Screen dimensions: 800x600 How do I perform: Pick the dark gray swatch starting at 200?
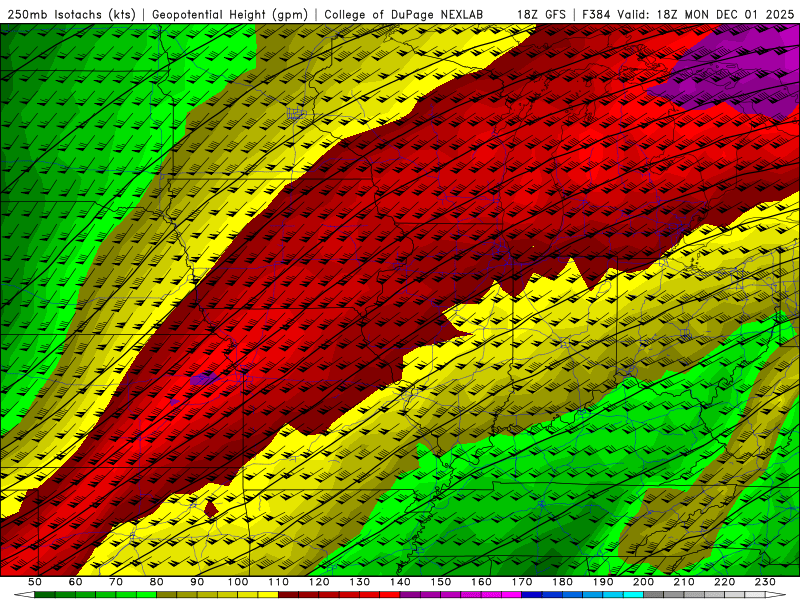pyautogui.click(x=654, y=594)
